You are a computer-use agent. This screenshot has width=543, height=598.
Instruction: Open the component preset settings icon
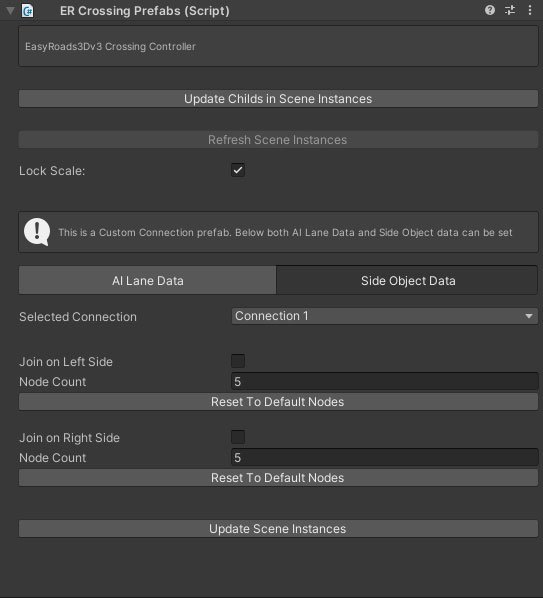click(x=510, y=10)
